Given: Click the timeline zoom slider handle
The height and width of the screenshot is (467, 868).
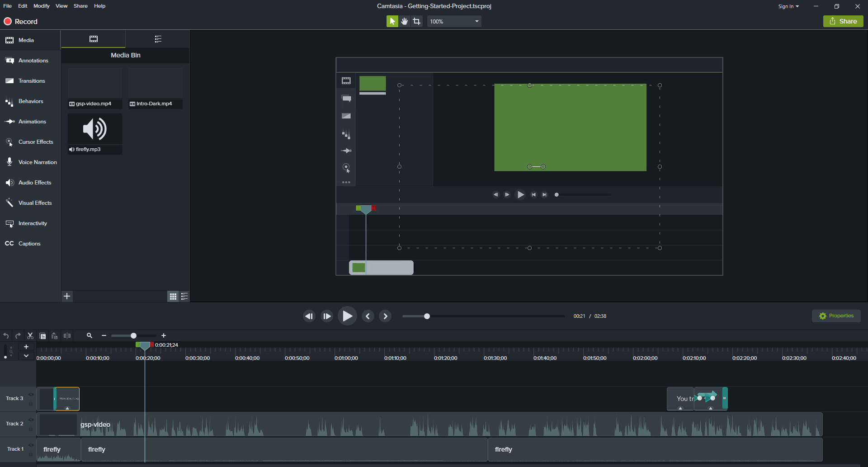Looking at the screenshot, I should 133,336.
